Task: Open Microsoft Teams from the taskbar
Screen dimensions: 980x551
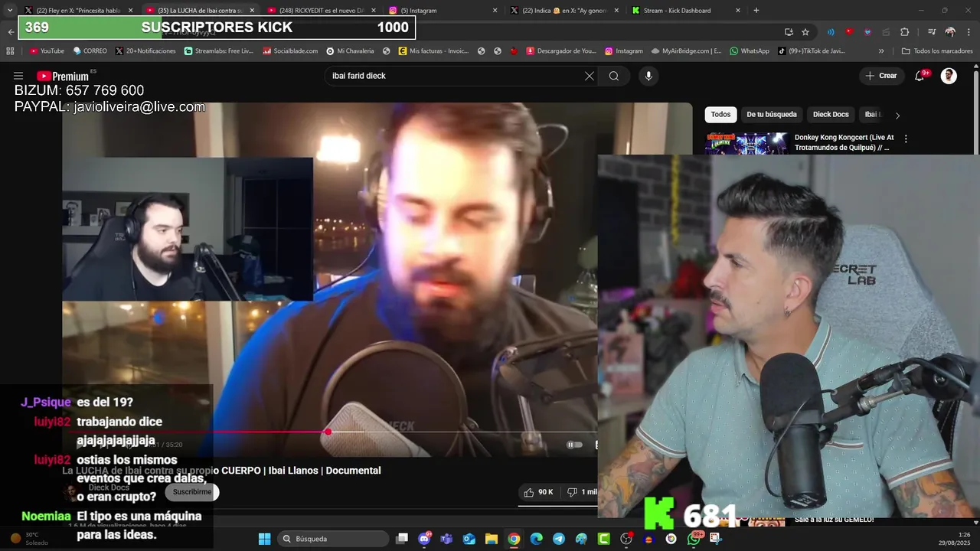Action: point(446,539)
